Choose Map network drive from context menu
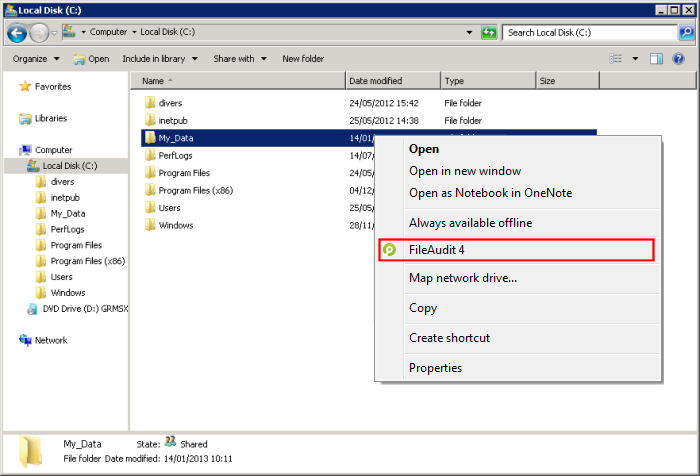This screenshot has height=476, width=700. 462,278
